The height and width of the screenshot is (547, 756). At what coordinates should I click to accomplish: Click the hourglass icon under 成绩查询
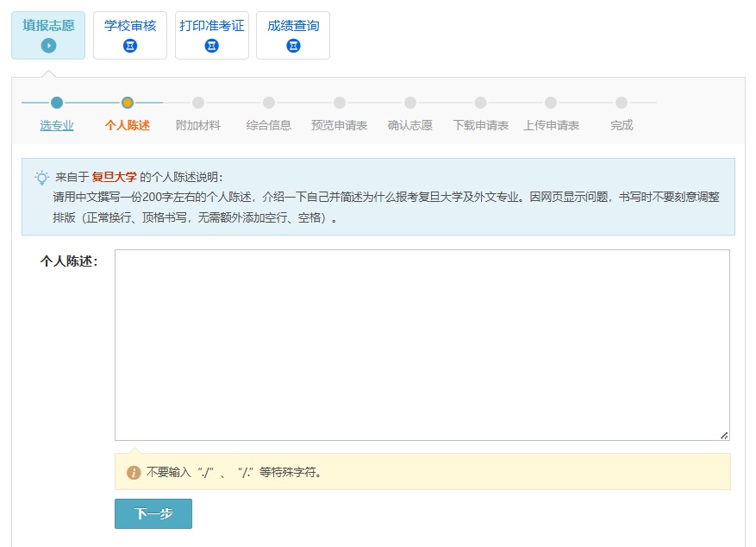tap(293, 46)
